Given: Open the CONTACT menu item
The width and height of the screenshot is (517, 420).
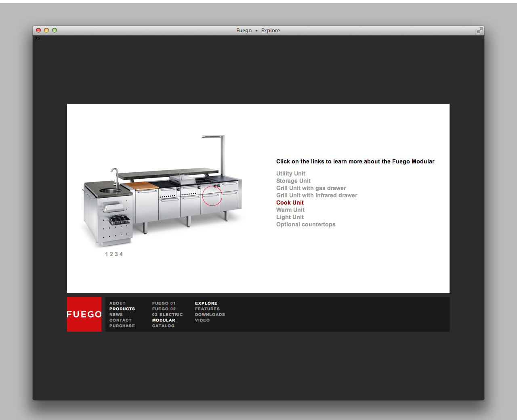Looking at the screenshot, I should 120,320.
